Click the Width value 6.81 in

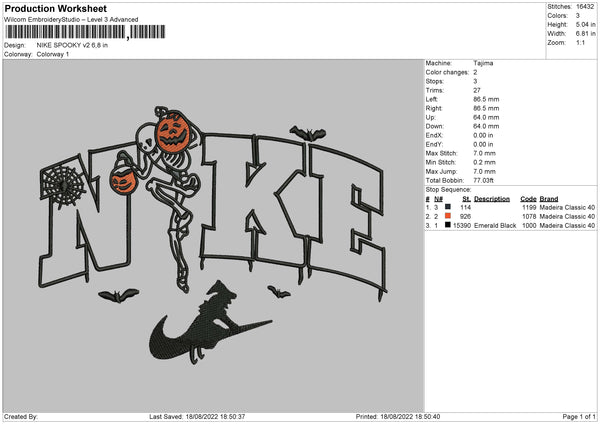click(x=585, y=34)
